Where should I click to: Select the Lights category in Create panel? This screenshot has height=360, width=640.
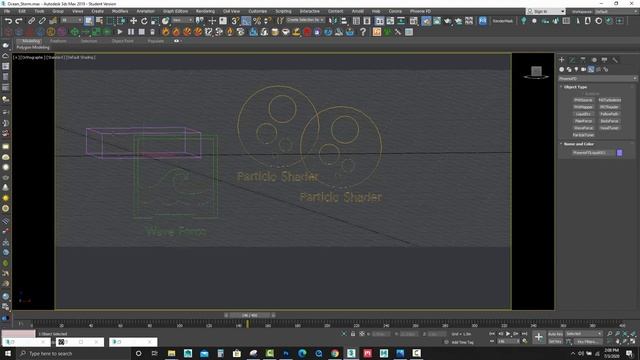(576, 69)
